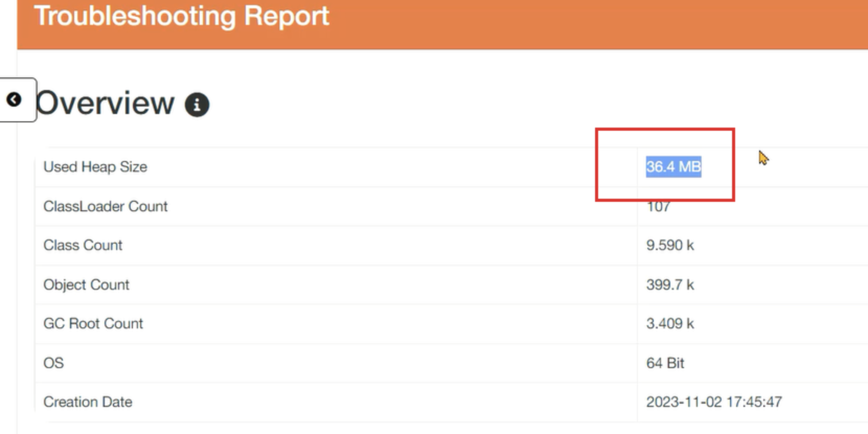Click the OS row label
This screenshot has height=434, width=868.
pos(53,363)
